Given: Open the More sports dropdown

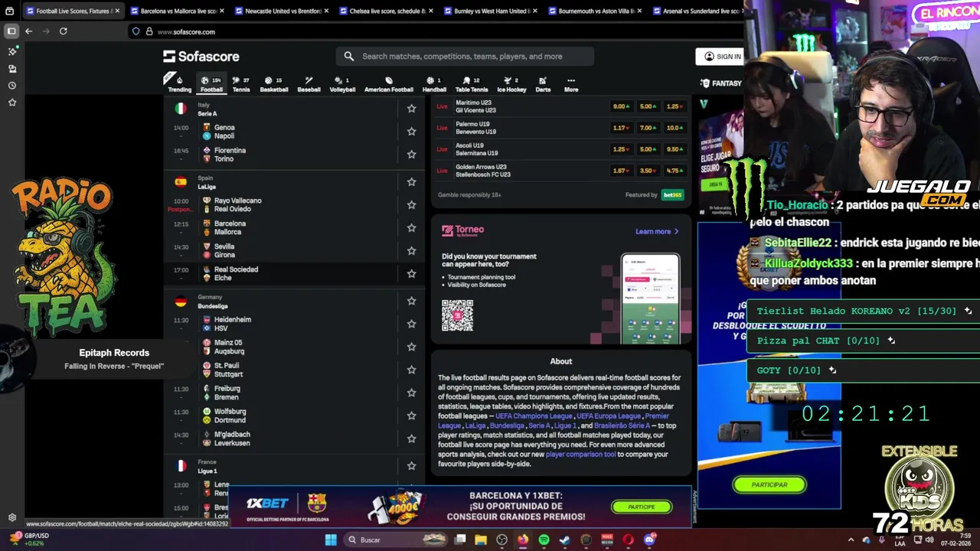Looking at the screenshot, I should point(571,84).
